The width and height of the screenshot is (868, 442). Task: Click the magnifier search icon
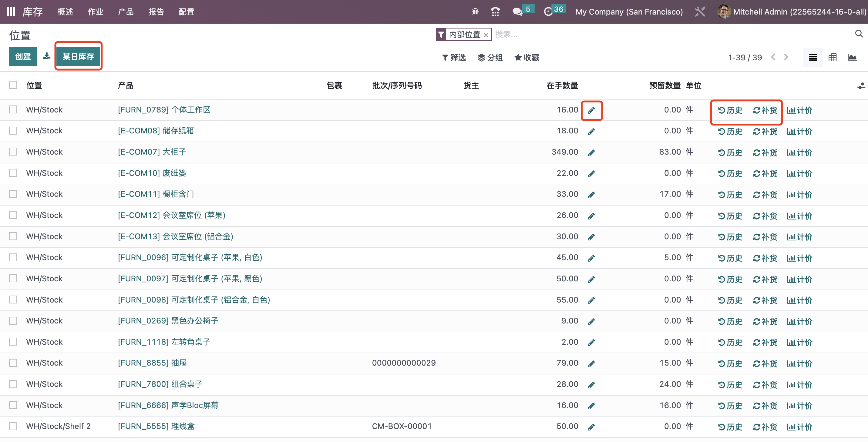coord(859,34)
